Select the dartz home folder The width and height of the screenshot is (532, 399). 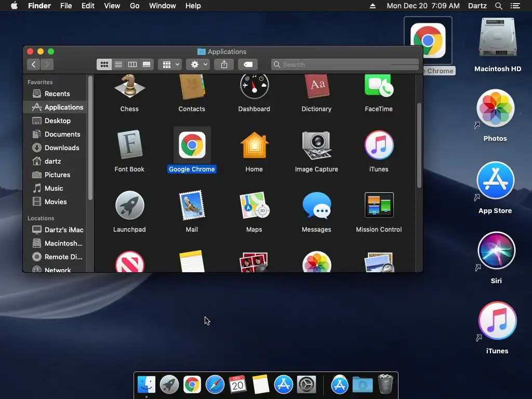[55, 162]
